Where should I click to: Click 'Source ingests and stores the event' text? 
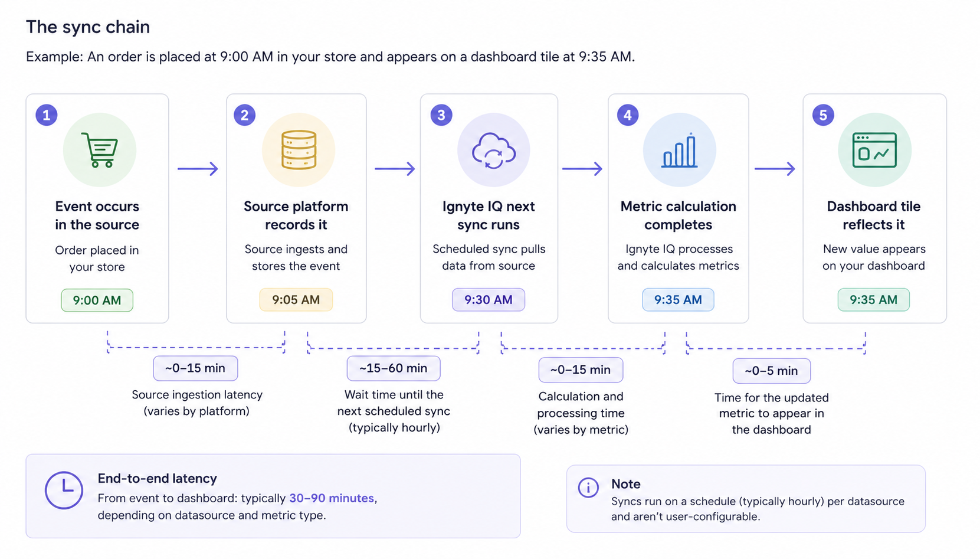296,257
